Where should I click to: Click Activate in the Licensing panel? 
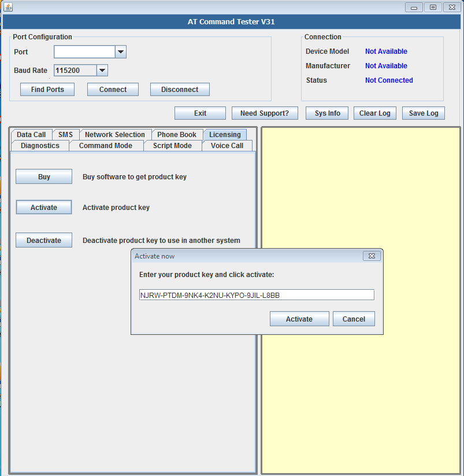coord(44,207)
